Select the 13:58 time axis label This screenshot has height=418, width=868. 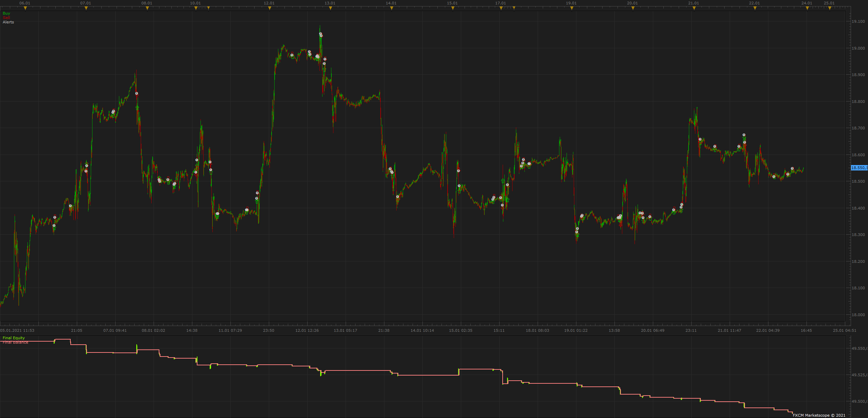614,330
